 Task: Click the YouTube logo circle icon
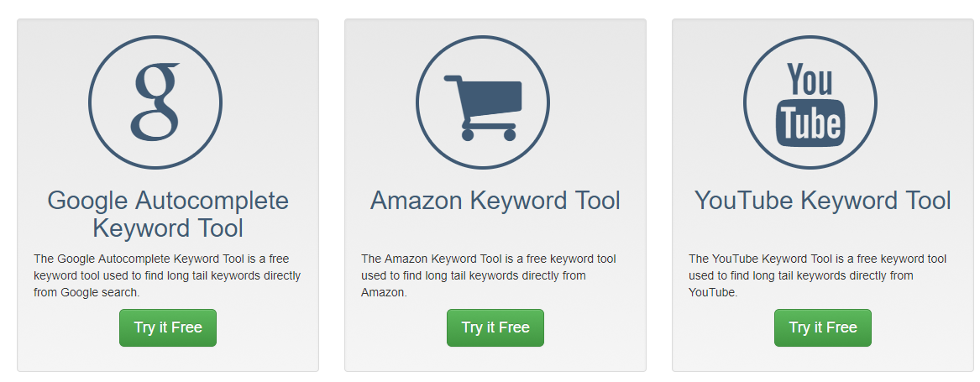[810, 102]
